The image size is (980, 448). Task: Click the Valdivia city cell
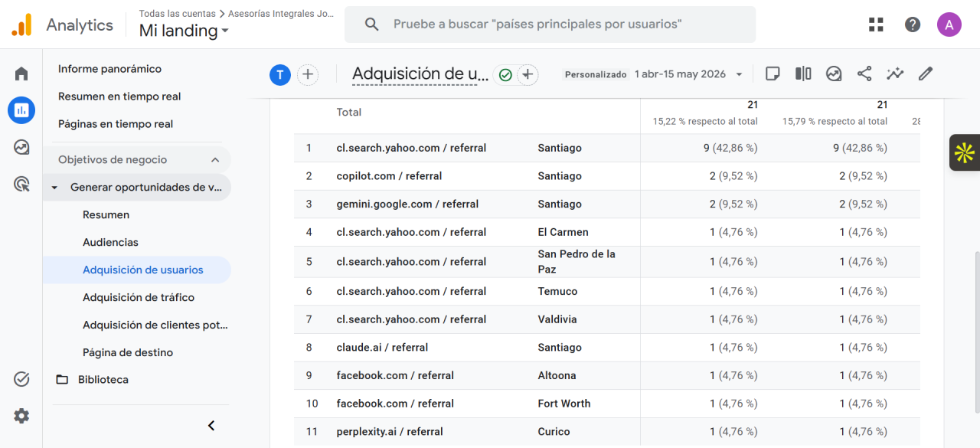click(557, 319)
